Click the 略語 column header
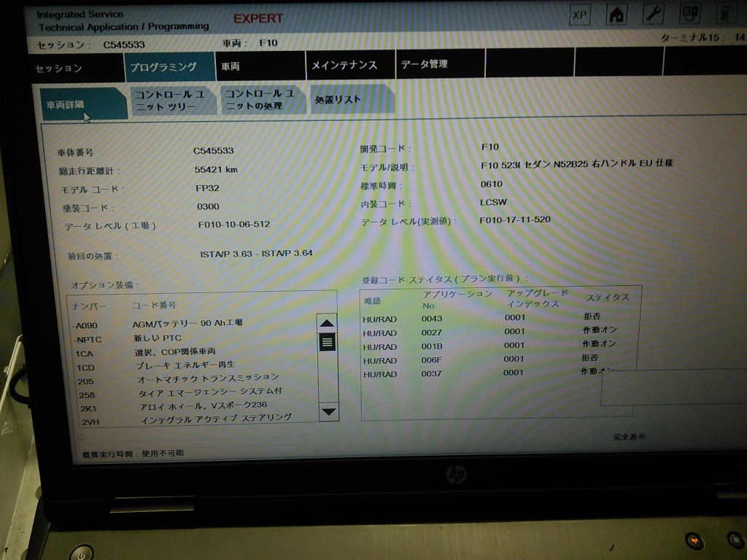This screenshot has width=747, height=560. pyautogui.click(x=372, y=301)
